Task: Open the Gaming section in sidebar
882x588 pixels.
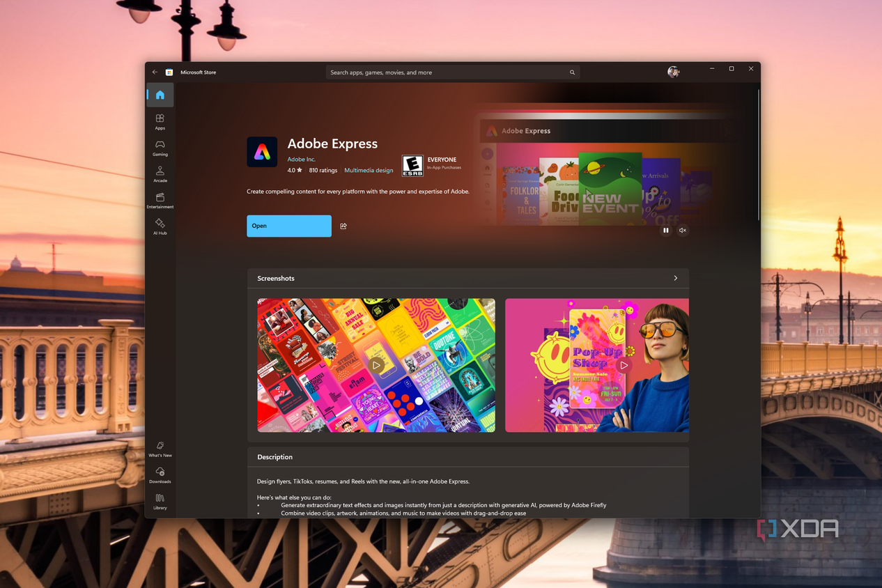Action: coord(160,148)
